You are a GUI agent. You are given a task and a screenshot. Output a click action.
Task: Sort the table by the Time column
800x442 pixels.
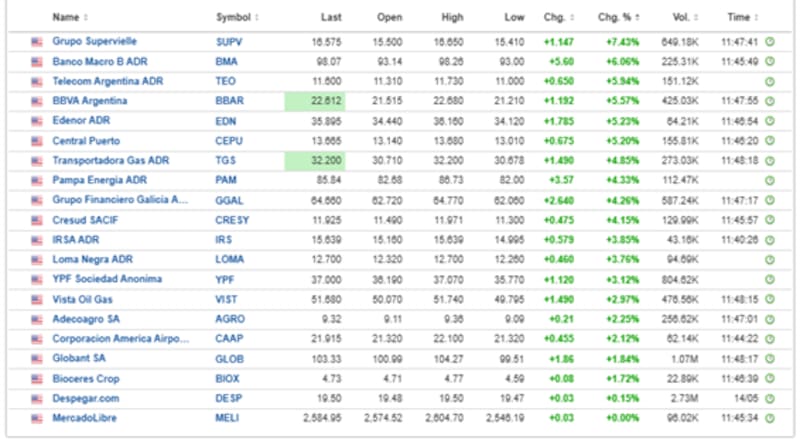(741, 17)
